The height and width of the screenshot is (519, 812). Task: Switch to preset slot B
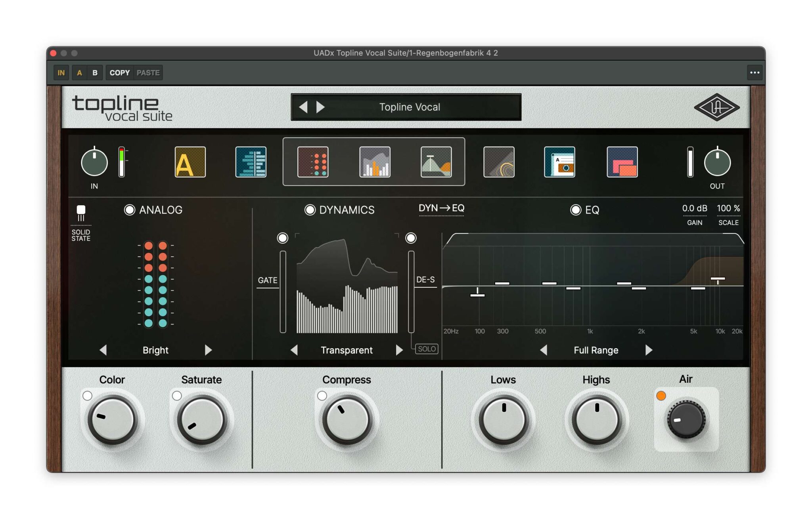pos(95,73)
